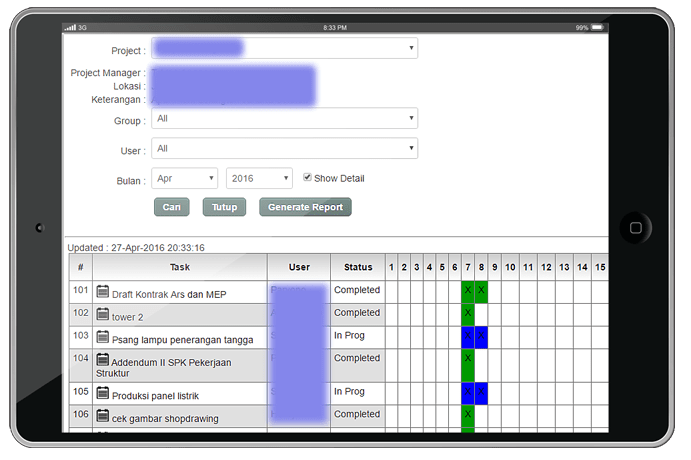Click the Task column header
The width and height of the screenshot is (691, 460).
(179, 267)
